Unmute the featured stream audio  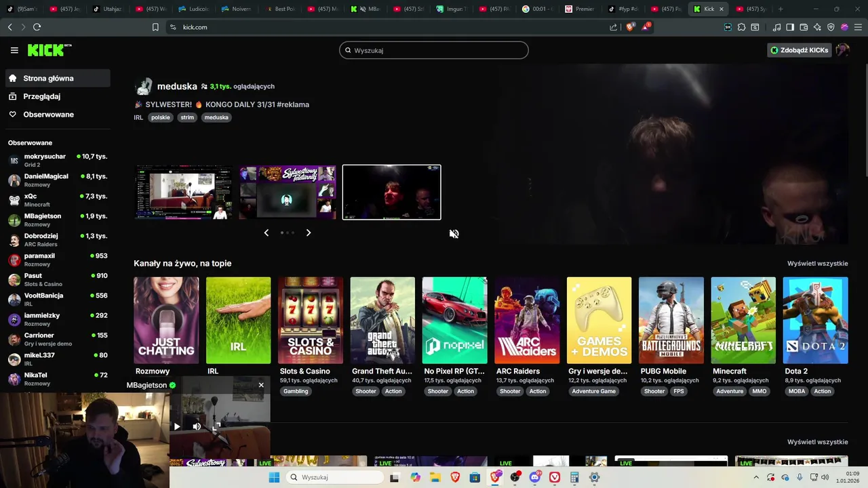(x=454, y=234)
